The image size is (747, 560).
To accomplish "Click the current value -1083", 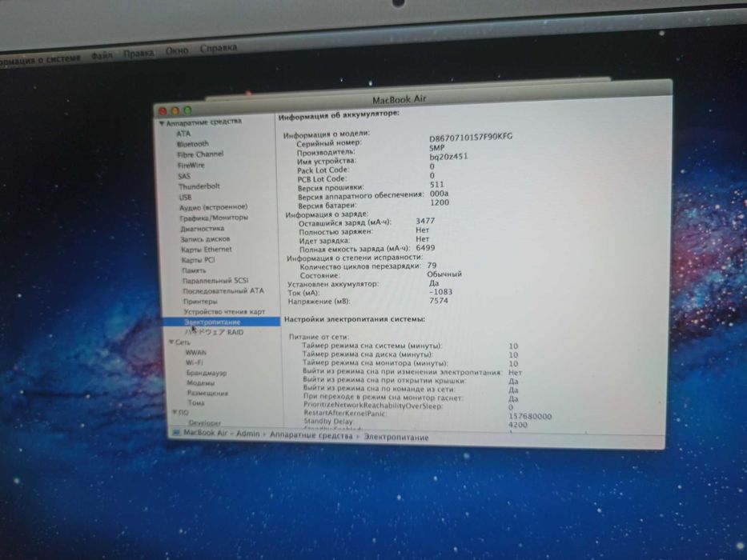I will 440,292.
